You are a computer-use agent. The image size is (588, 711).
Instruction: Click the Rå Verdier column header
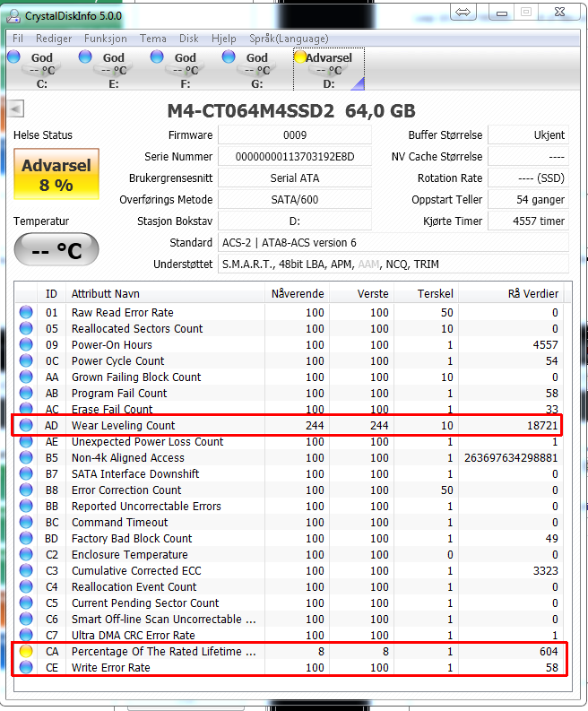[x=511, y=294]
